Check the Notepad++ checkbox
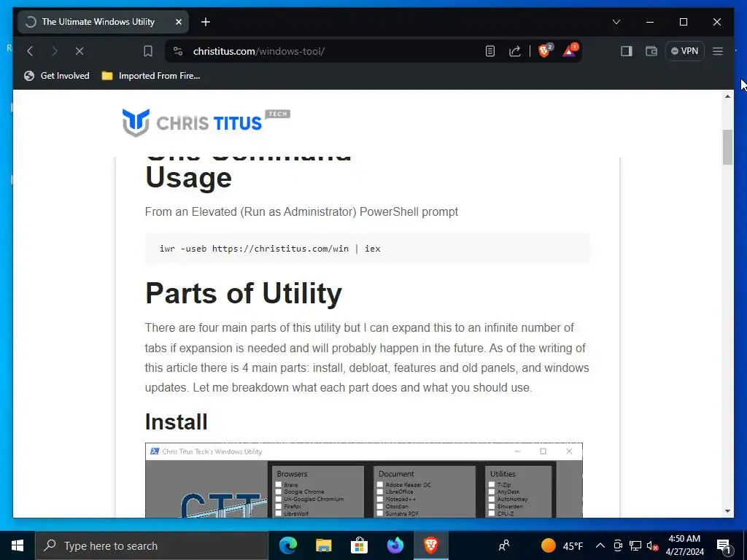 coord(379,499)
